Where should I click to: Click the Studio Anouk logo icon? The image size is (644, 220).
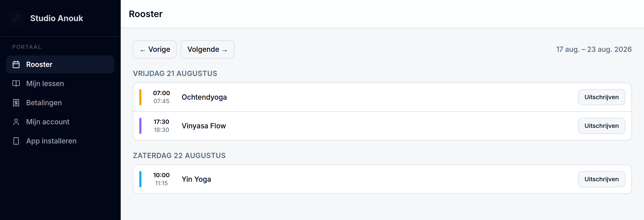pos(16,18)
